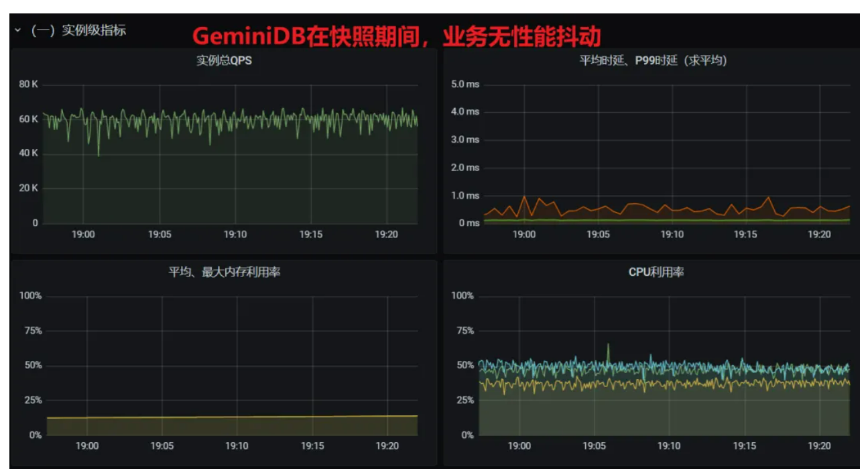Open the 平均时延、P99时延 panel title menu
This screenshot has height=475, width=868.
653,60
